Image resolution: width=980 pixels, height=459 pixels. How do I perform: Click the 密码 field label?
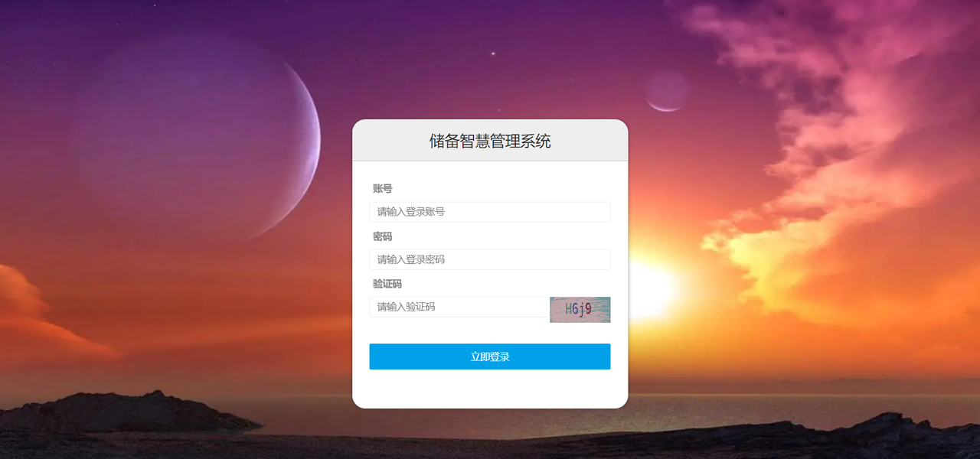click(x=383, y=236)
